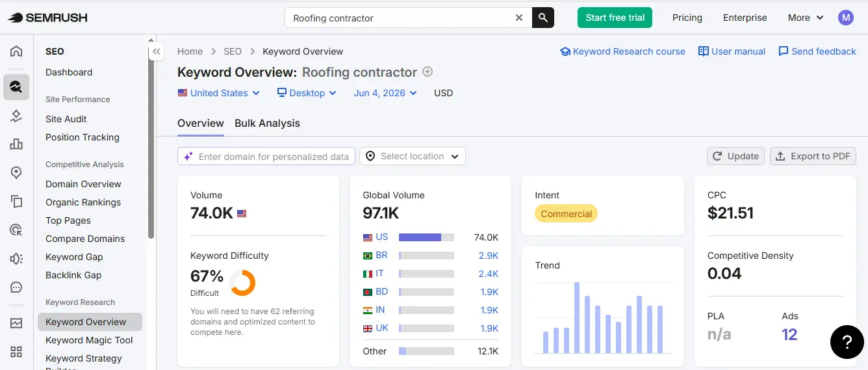Viewport: 868px width, 370px height.
Task: Add keyword via plus icon by title
Action: point(428,72)
